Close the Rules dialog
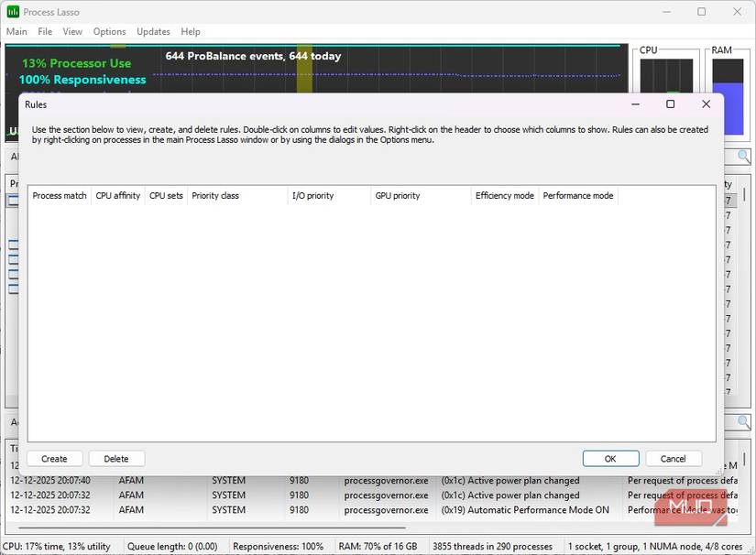 706,104
